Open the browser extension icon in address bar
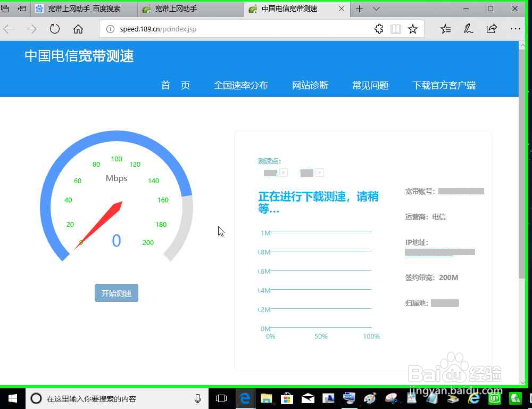This screenshot has width=532, height=409. pos(379,29)
